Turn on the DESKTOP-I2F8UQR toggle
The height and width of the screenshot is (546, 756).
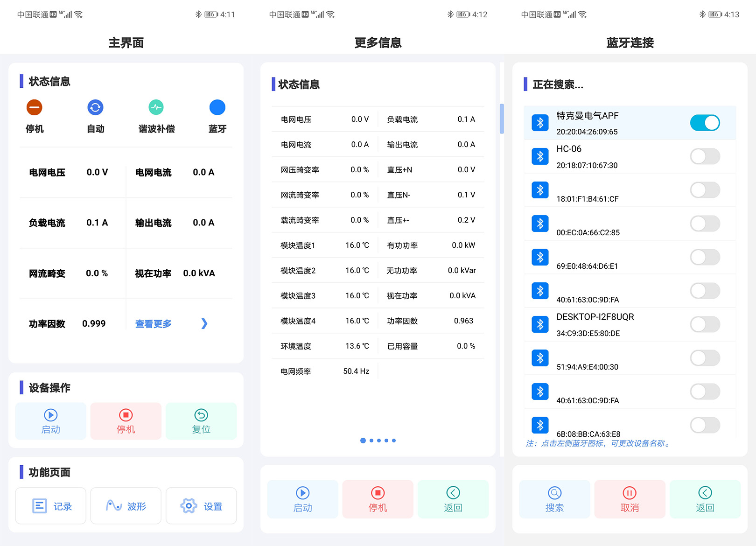(x=705, y=324)
